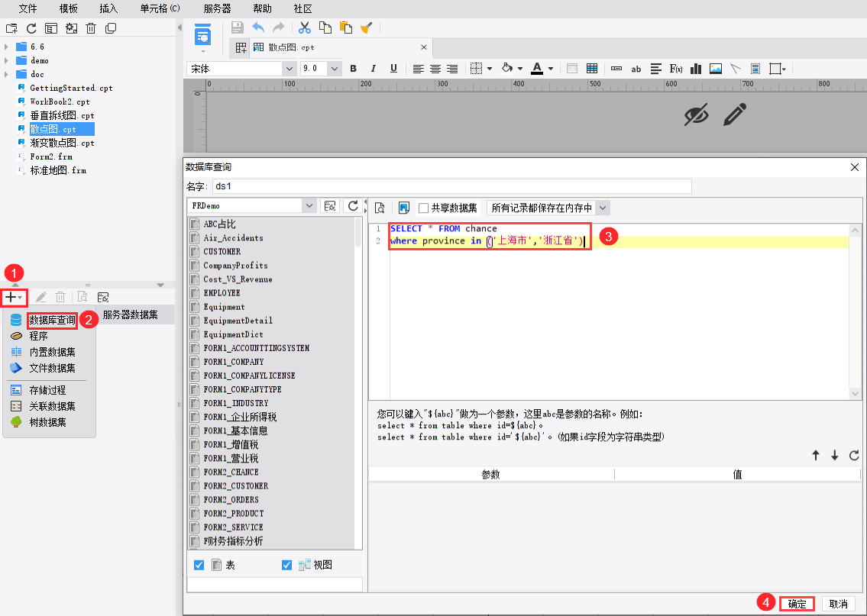Click the SQL preview icon in query toolbar

pos(380,208)
